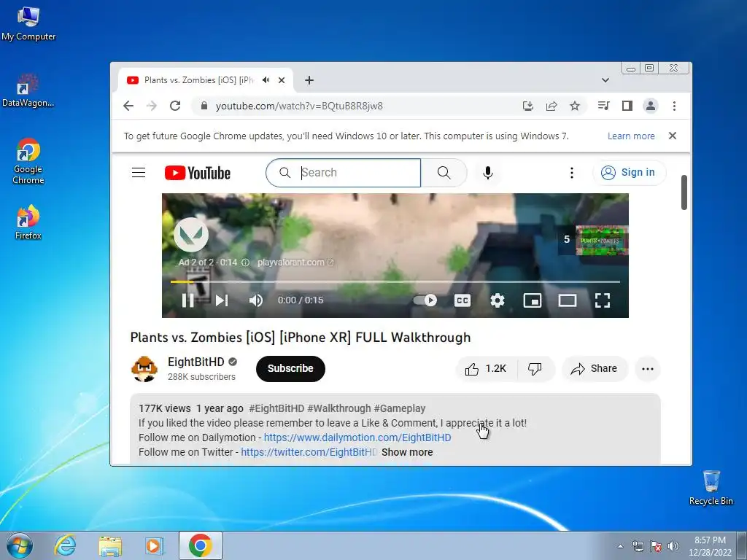Image resolution: width=747 pixels, height=560 pixels.
Task: Toggle Chrome side panel
Action: [627, 106]
